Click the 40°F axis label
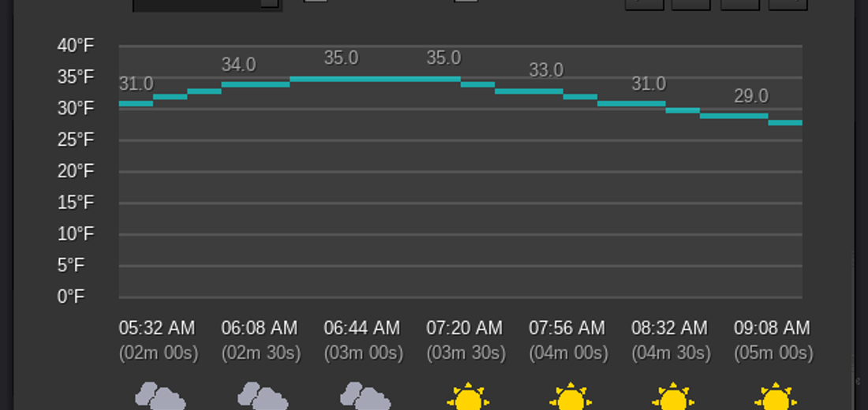868x410 pixels. 75,46
